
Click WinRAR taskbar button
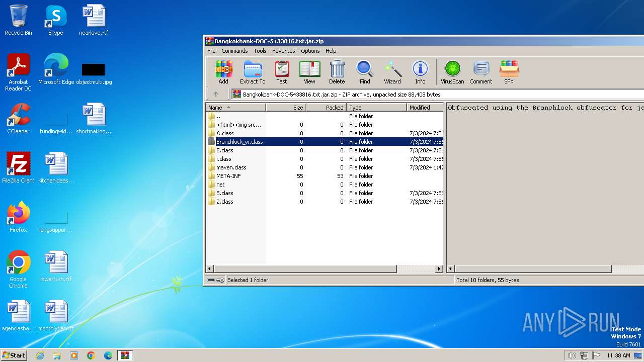125,355
